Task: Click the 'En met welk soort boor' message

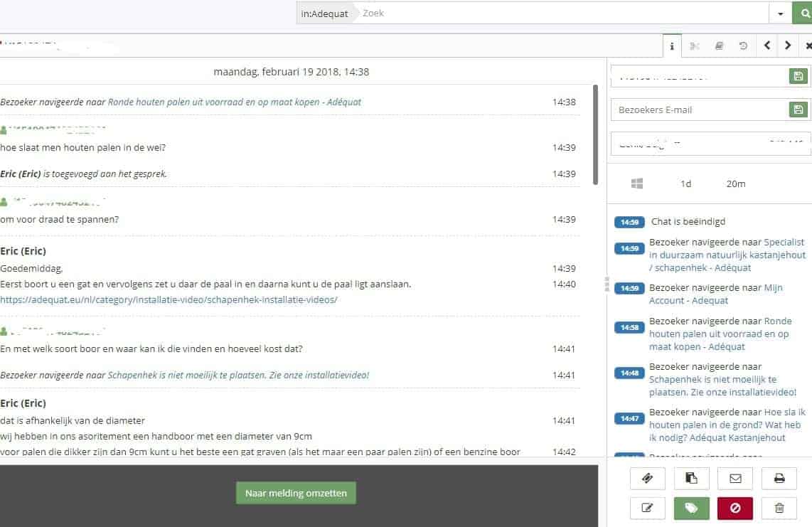Action: [x=151, y=348]
